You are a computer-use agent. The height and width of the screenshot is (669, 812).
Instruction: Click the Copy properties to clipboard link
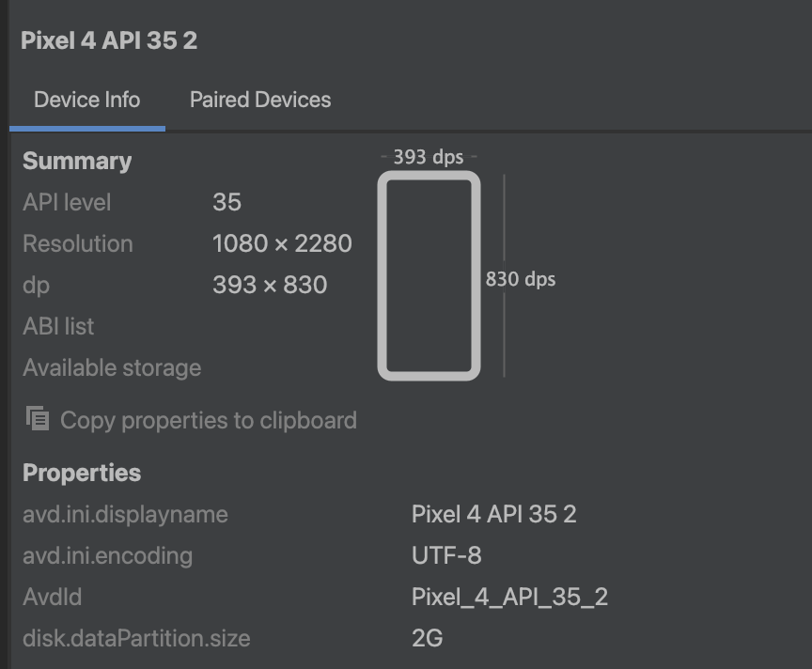click(x=208, y=420)
